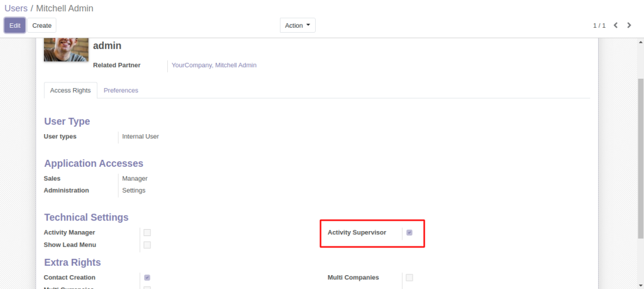Screen dimensions: 644x289
Task: Toggle the Multi Companies checkbox
Action: click(x=409, y=278)
